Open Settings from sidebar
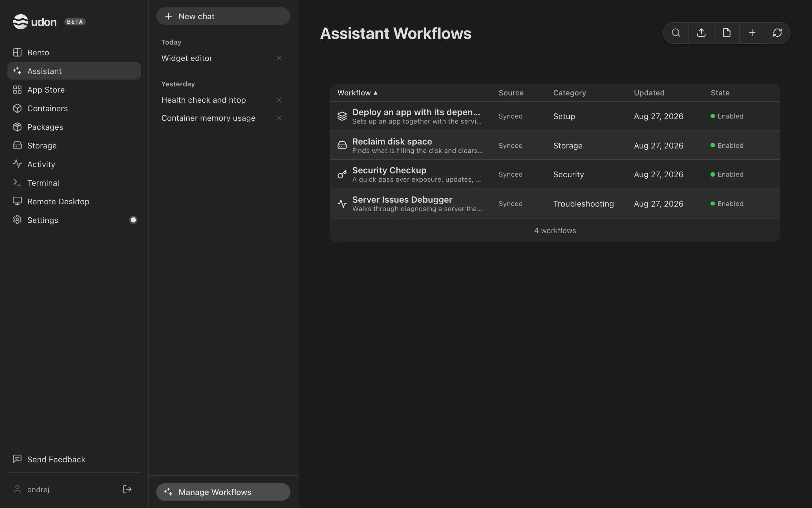This screenshot has width=812, height=508. (x=74, y=220)
